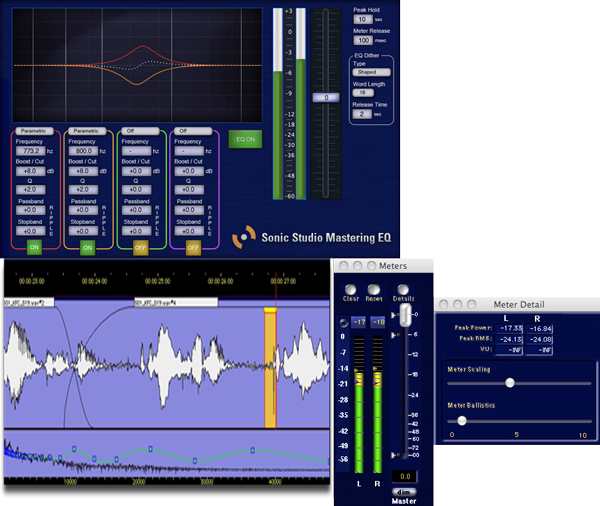Open the purple band Off type dropdown
Viewport: 600px width, 506px height.
pyautogui.click(x=193, y=131)
